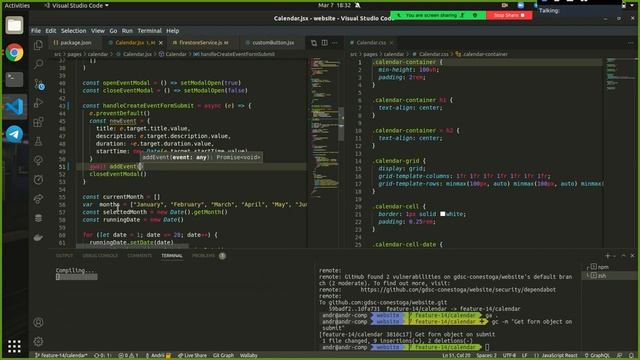This screenshot has height=360, width=640.
Task: Switch to the COMMENTS panel tab
Action: [140, 256]
